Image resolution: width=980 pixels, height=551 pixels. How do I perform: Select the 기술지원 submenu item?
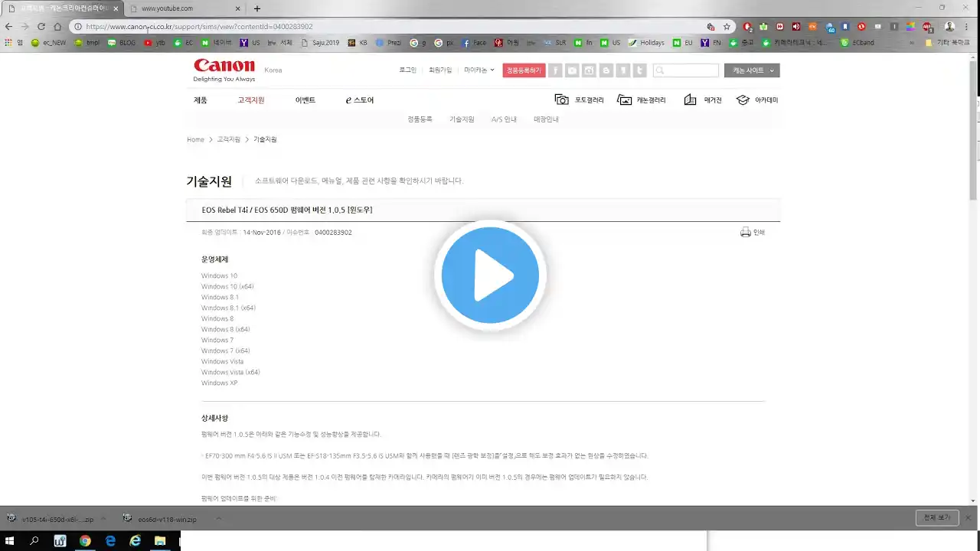click(x=462, y=119)
